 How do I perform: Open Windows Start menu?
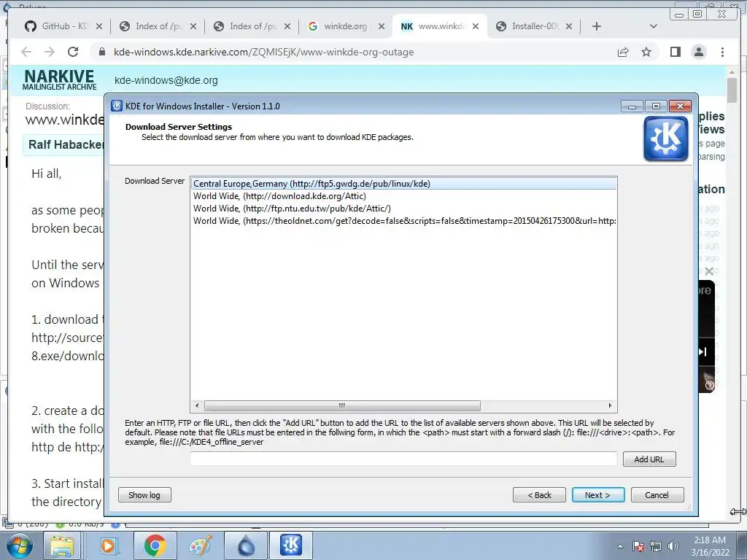pos(20,545)
